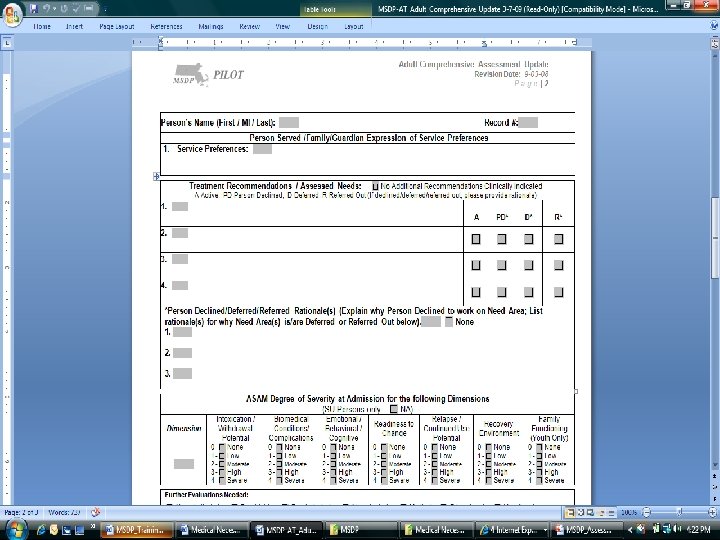The width and height of the screenshot is (720, 540).
Task: Switch to Draft view icon
Action: pos(611,512)
